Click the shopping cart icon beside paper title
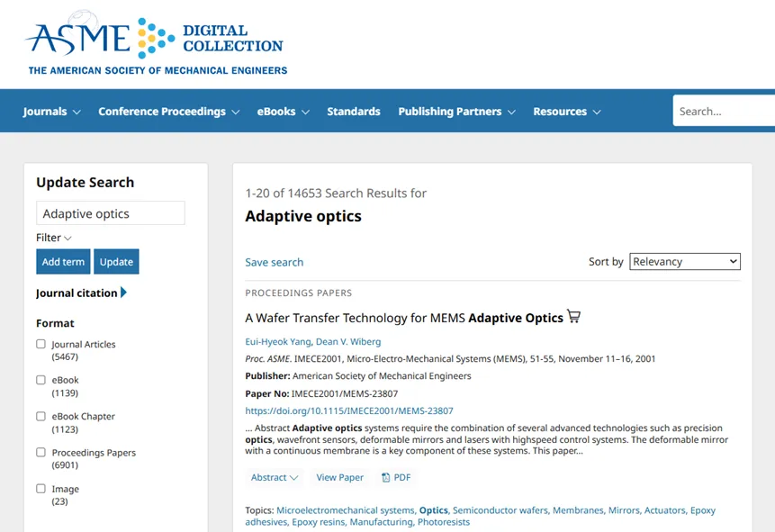Screen dimensions: 775x532 point(573,317)
